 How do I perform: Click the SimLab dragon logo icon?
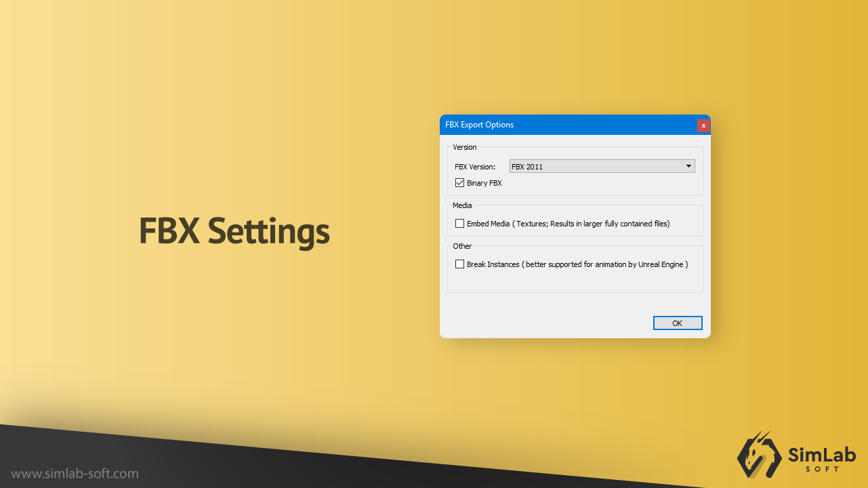click(759, 453)
